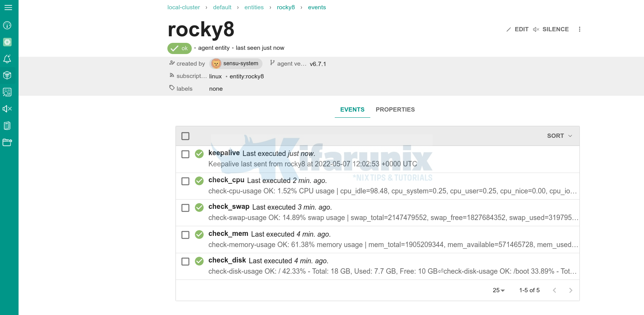Screen dimensions: 644x315
Task: Click the check-cpu-usage OK output text
Action: (x=392, y=191)
